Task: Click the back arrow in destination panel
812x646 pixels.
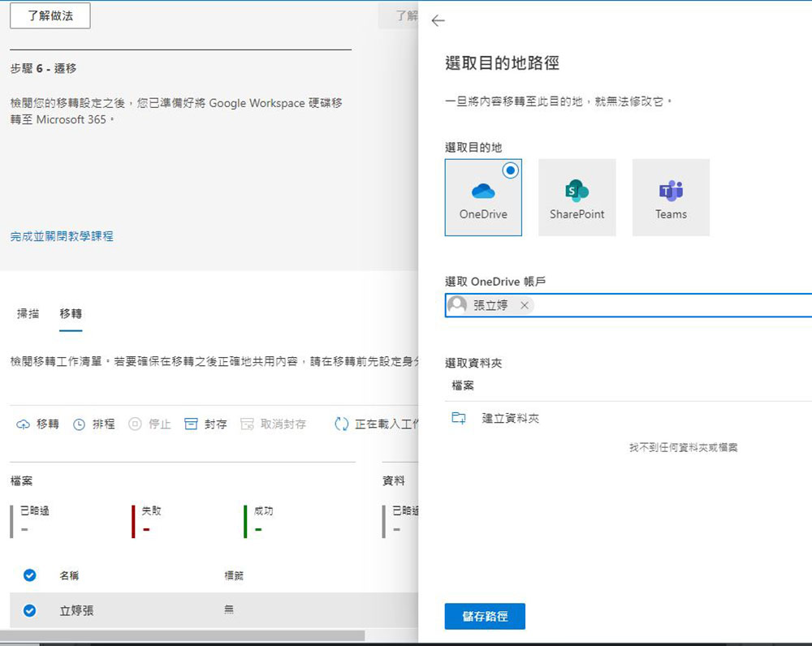Action: [438, 21]
